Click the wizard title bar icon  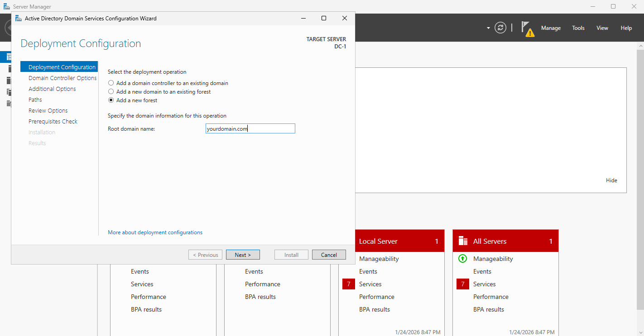pos(19,19)
